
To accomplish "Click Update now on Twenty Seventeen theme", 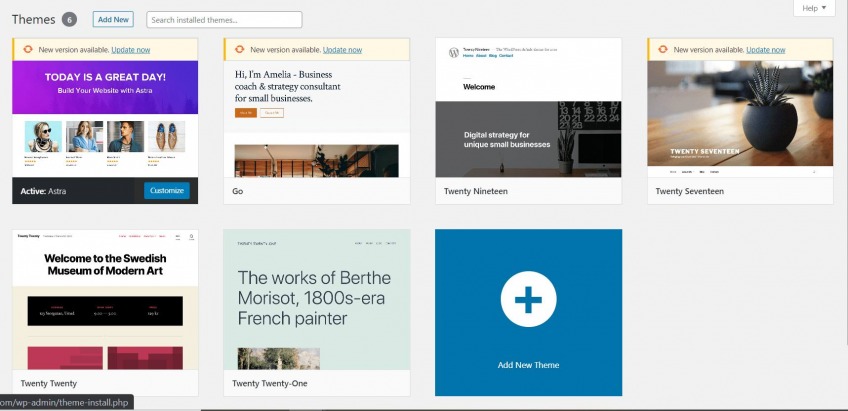I will tap(765, 50).
